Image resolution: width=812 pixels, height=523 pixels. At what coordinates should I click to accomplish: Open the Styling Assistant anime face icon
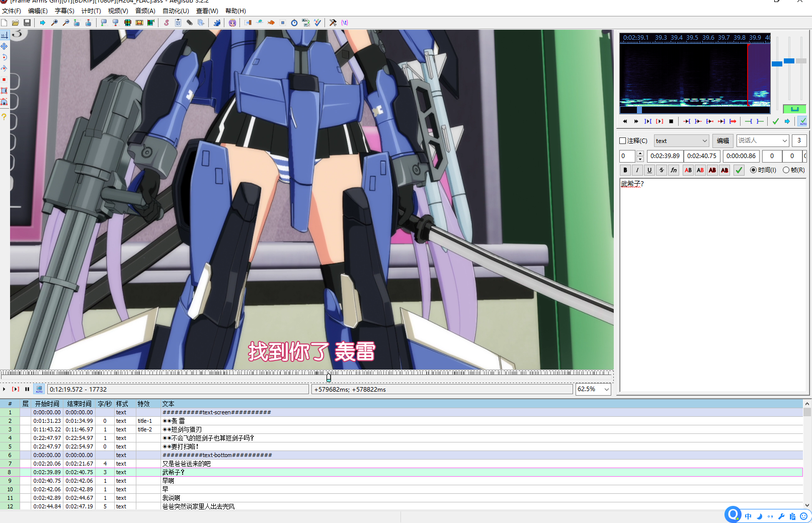[232, 23]
